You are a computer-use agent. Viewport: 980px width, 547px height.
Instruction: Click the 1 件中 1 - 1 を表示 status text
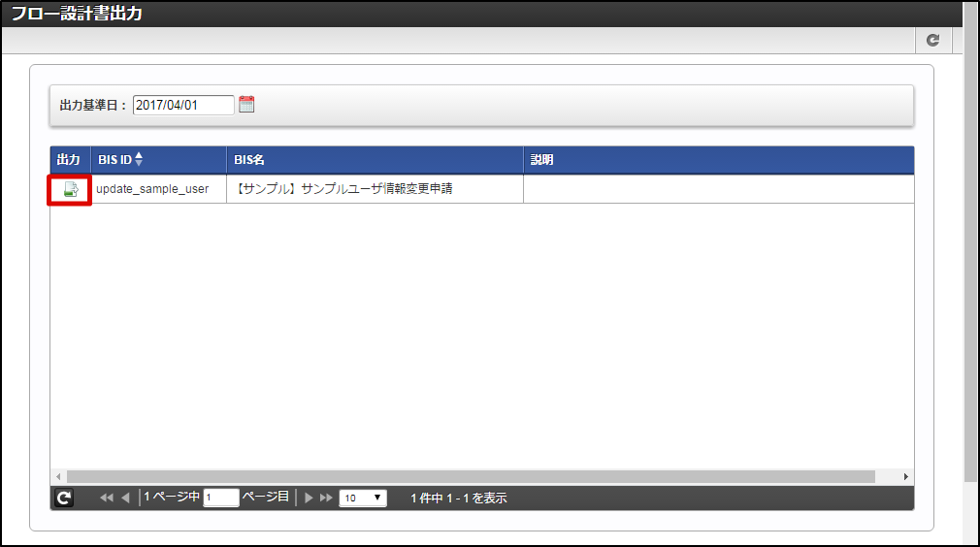459,499
